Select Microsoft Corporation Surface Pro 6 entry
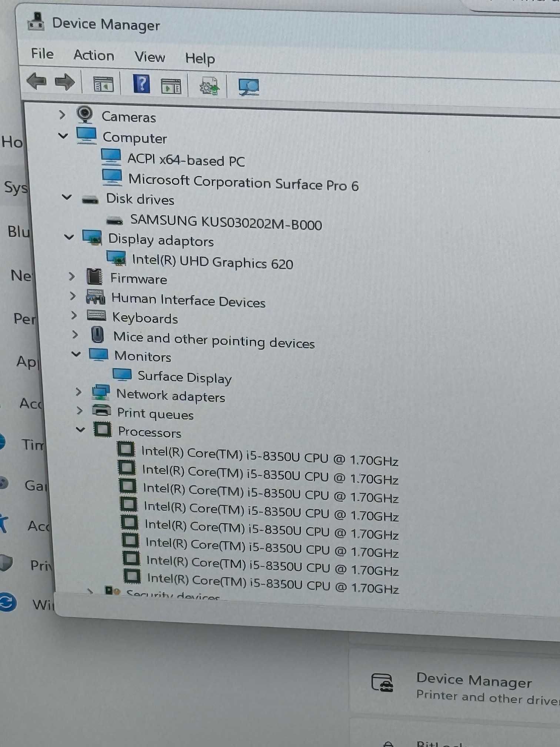Screen dimensions: 560x747 (243, 182)
